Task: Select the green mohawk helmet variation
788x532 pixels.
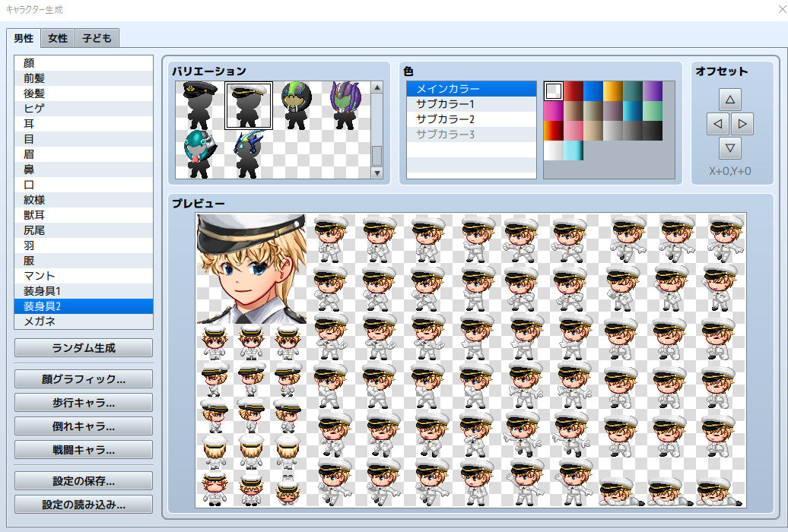Action: [x=297, y=106]
